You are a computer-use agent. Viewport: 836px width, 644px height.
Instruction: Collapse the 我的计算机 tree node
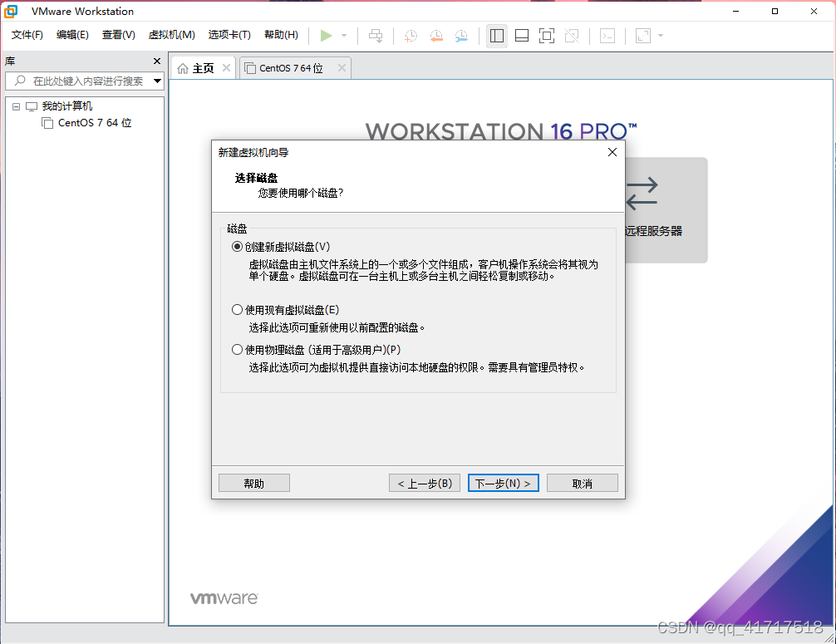pyautogui.click(x=17, y=106)
